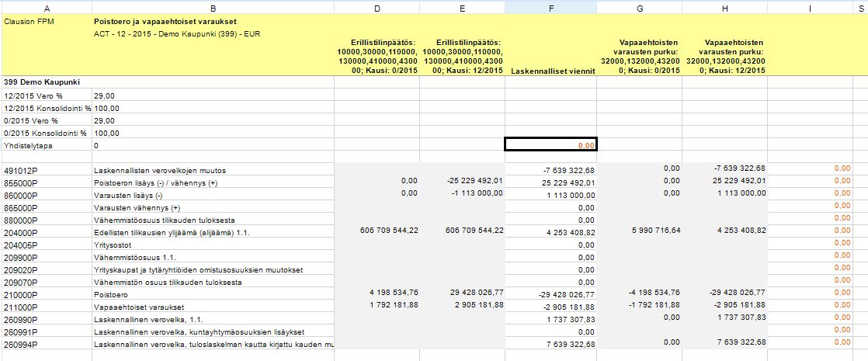This screenshot has width=868, height=361.
Task: Click account code 855000P
Action: (20, 182)
